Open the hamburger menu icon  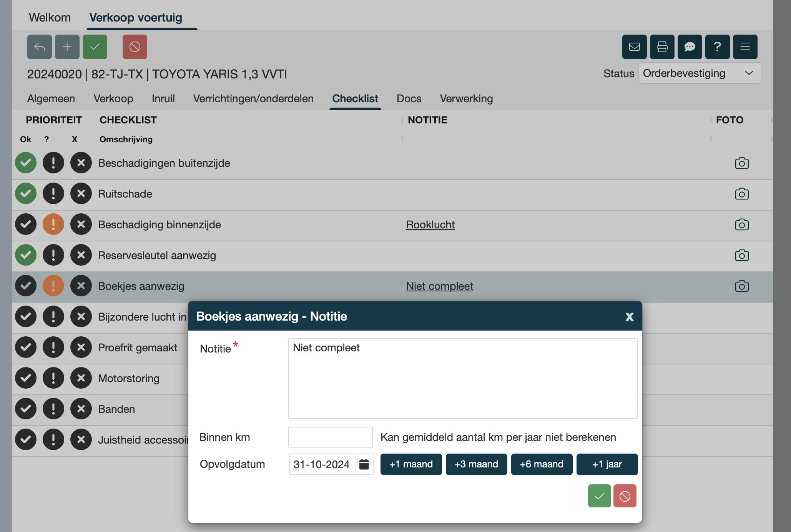click(x=745, y=47)
